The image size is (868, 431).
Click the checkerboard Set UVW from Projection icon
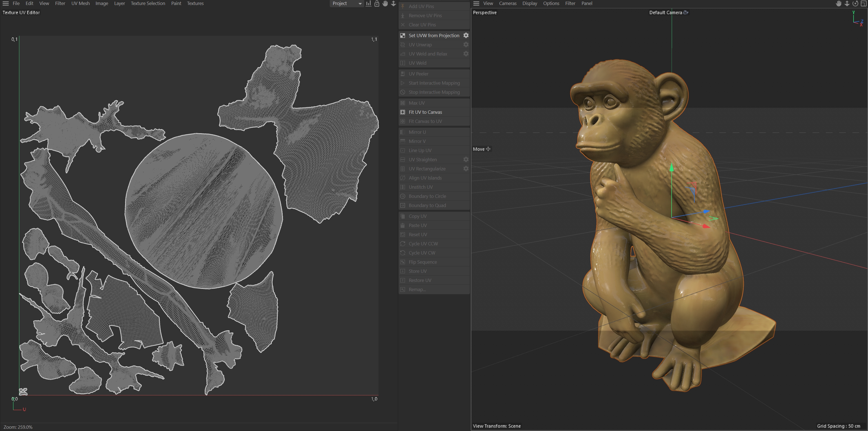(x=403, y=35)
